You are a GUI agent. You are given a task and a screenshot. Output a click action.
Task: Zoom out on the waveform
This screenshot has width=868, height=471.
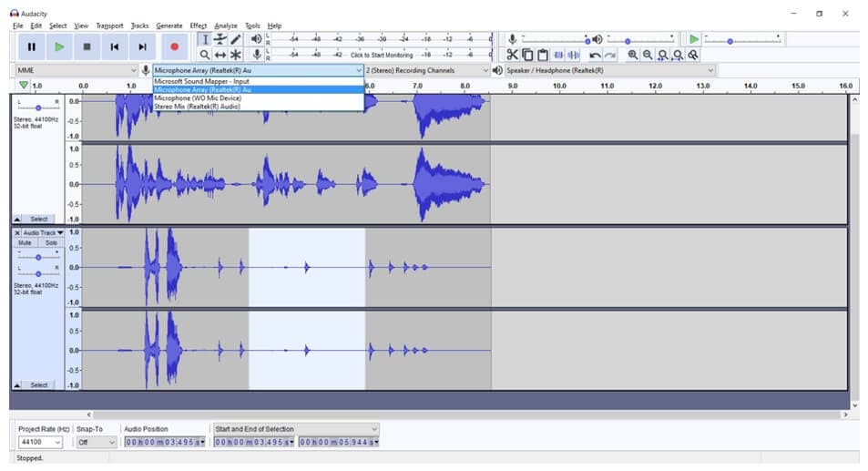click(648, 55)
